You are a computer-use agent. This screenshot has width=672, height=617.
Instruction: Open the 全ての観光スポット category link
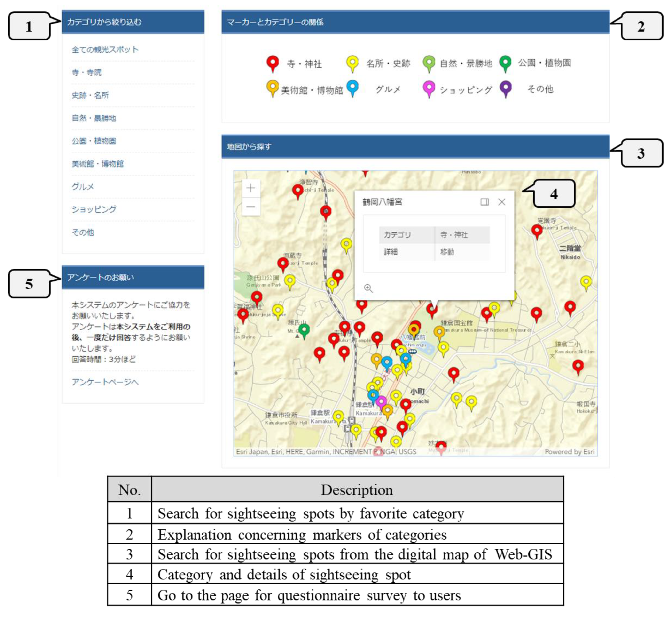click(x=105, y=50)
